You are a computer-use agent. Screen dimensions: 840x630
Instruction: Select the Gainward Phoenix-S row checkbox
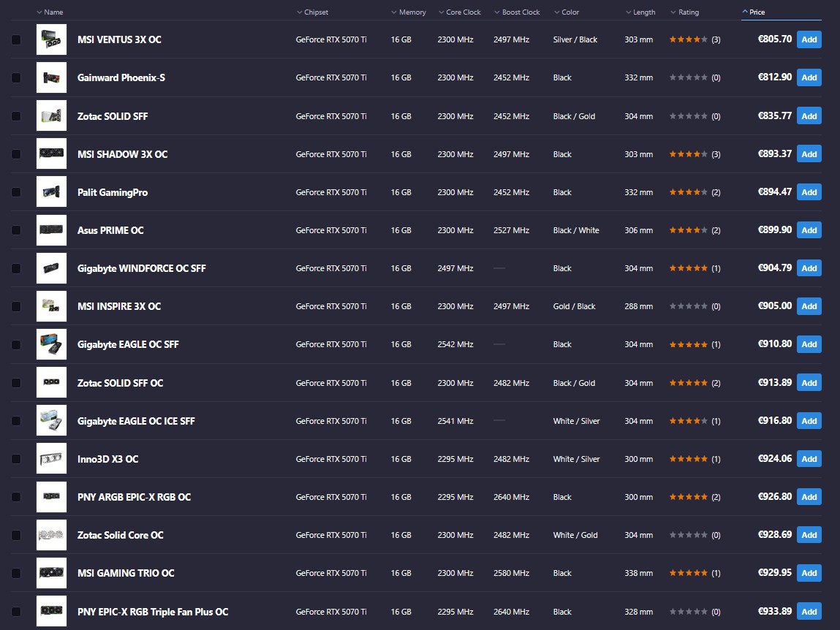coord(16,77)
